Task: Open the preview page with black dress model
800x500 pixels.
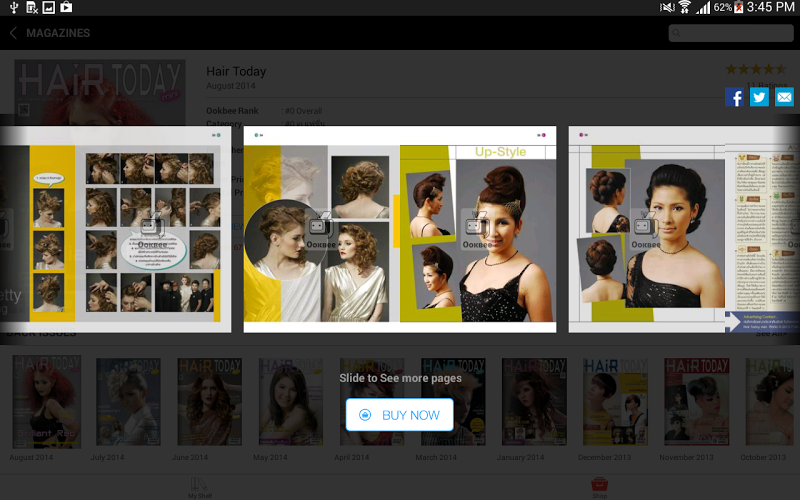Action: click(684, 229)
